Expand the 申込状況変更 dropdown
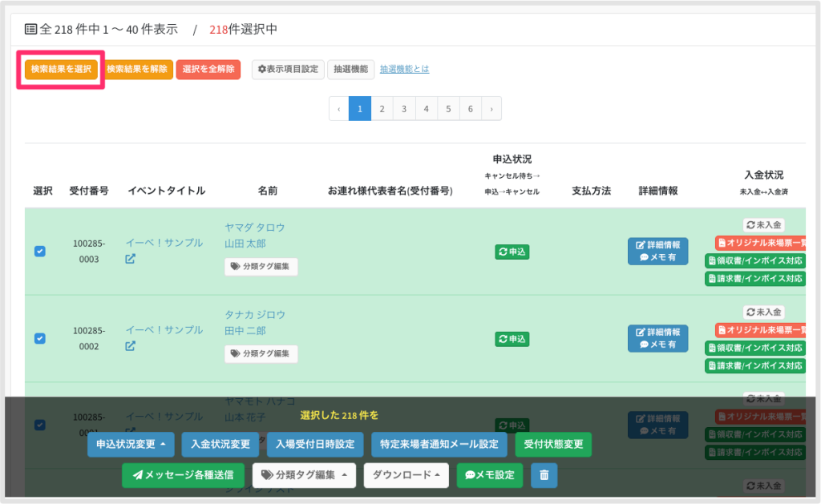Viewport: 821px width, 504px height. (x=131, y=445)
